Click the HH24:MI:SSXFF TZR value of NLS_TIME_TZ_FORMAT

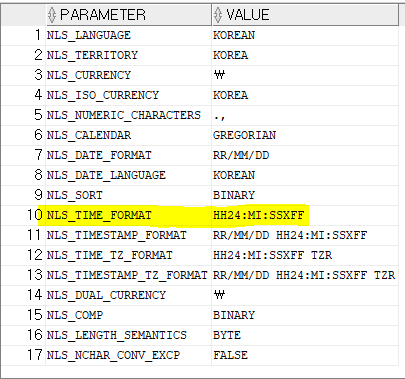[x=305, y=255]
